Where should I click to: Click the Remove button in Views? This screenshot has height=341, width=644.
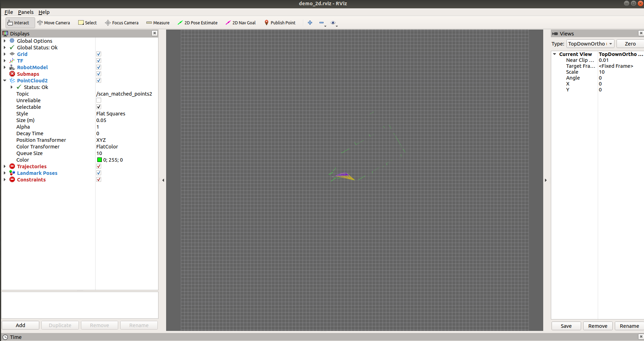point(598,326)
